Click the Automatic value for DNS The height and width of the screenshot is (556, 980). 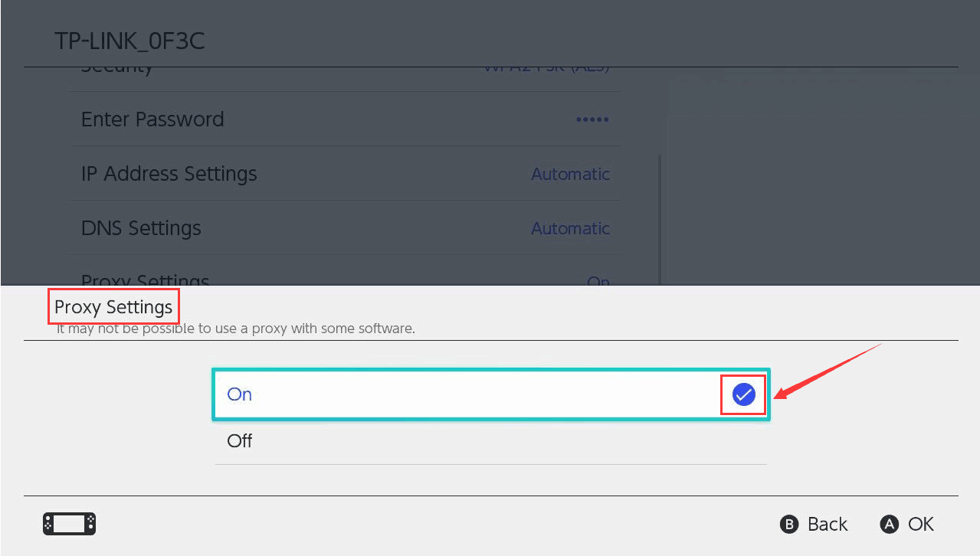[x=570, y=229]
